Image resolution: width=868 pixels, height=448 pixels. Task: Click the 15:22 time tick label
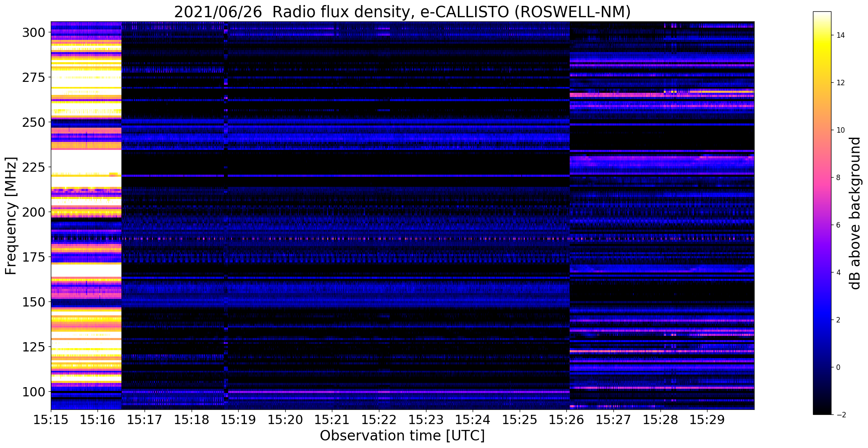379,419
